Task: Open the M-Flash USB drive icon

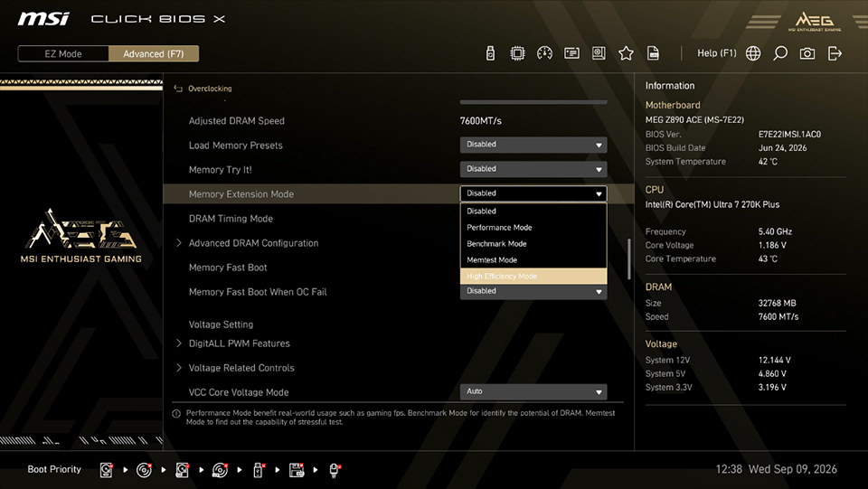Action: pyautogui.click(x=490, y=53)
